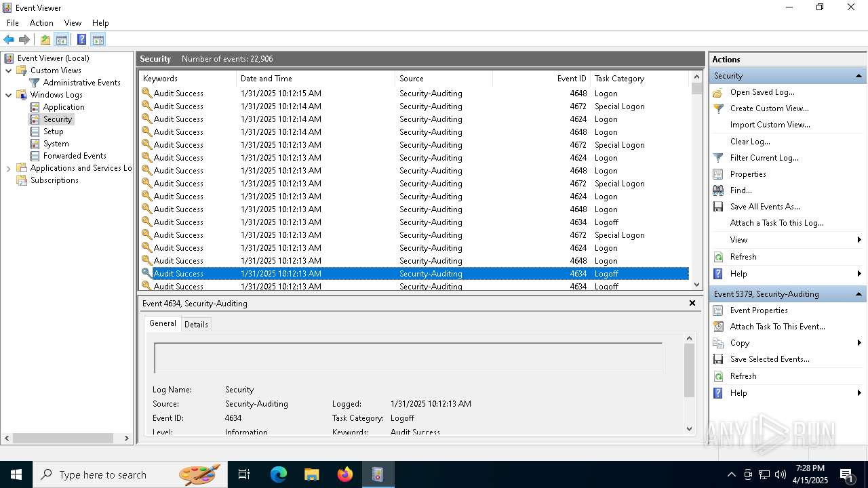
Task: Open log Properties from Actions pane
Action: [748, 174]
